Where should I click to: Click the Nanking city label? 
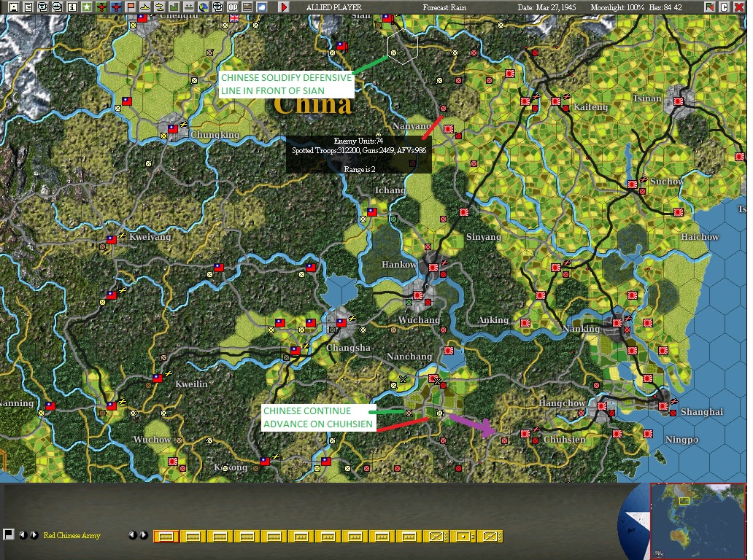582,329
